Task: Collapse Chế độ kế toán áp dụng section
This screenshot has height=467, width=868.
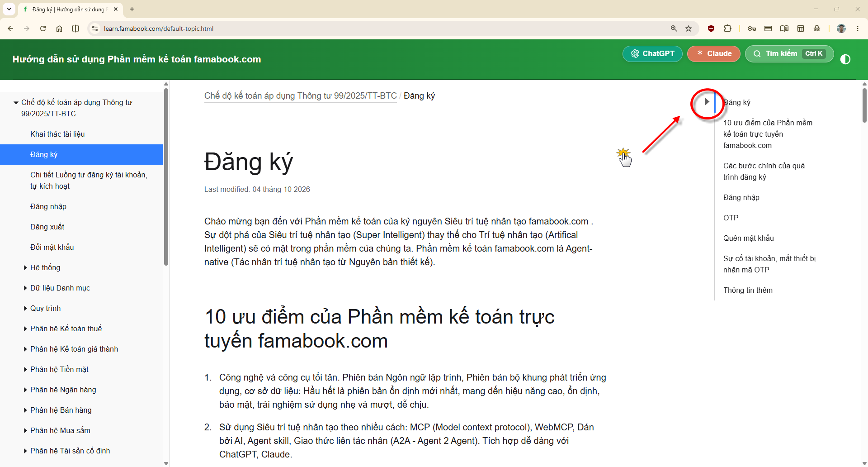Action: coord(16,103)
